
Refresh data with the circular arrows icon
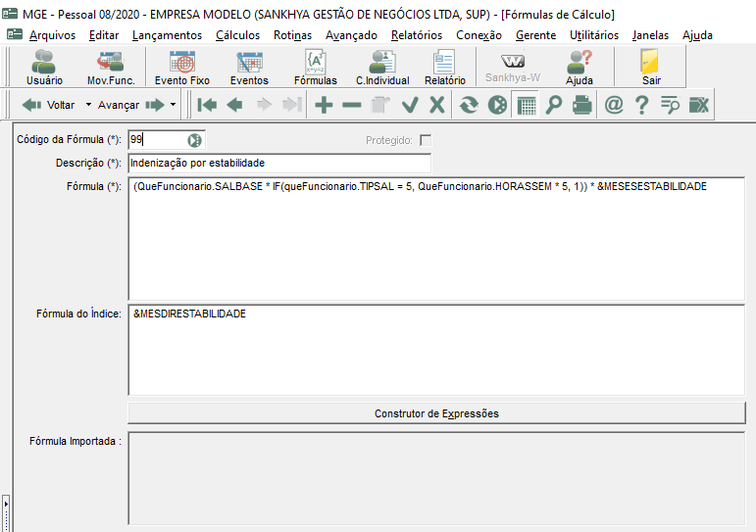[469, 105]
